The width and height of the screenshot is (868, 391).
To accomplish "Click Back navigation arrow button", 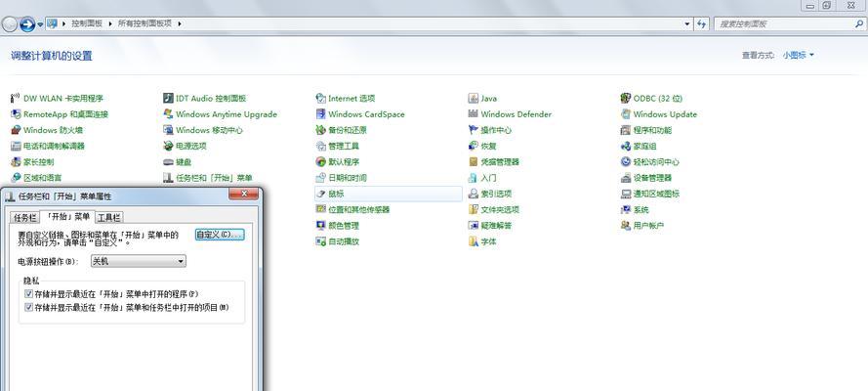I will 10,24.
